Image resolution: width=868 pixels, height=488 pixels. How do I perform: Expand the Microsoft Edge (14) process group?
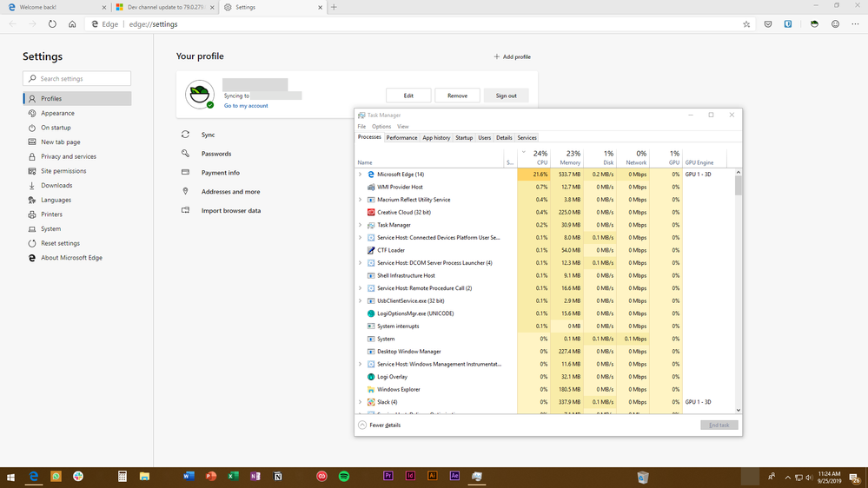click(x=361, y=175)
